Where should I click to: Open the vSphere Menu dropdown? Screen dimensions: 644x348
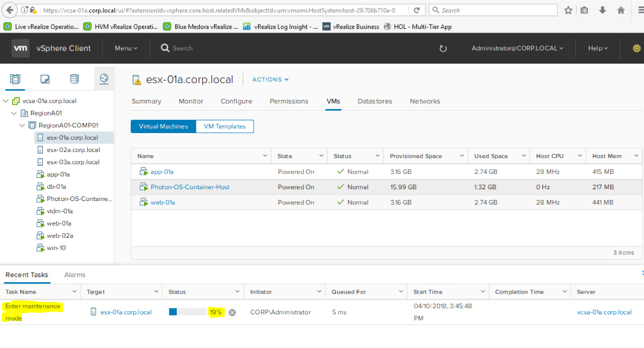click(x=126, y=48)
